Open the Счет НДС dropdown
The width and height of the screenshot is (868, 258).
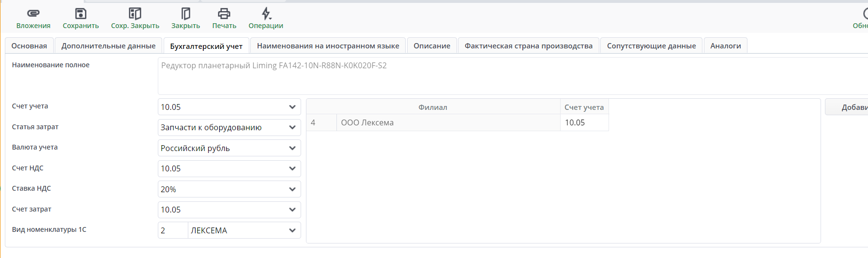(x=292, y=168)
